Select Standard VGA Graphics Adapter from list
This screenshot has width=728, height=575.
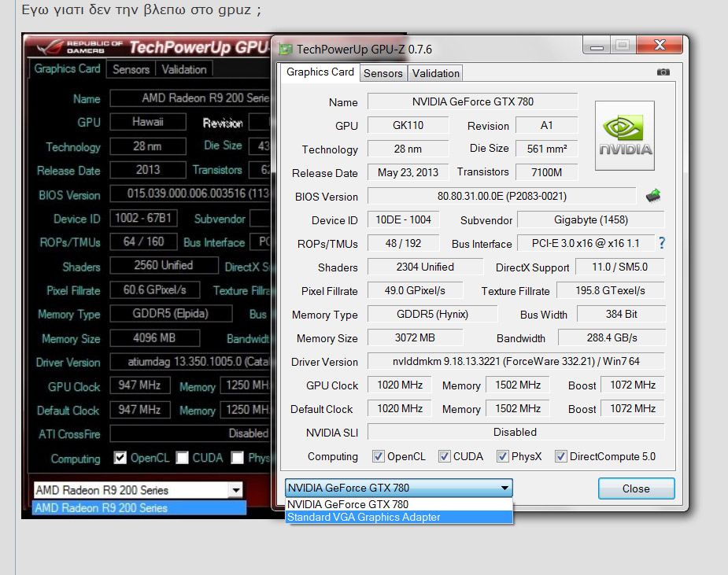pyautogui.click(x=399, y=517)
